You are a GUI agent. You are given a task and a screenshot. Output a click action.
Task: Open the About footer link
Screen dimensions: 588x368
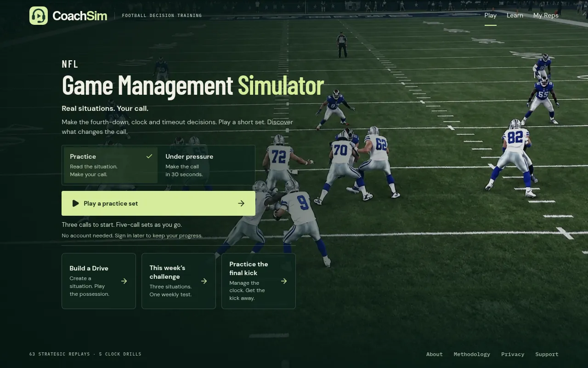click(435, 354)
